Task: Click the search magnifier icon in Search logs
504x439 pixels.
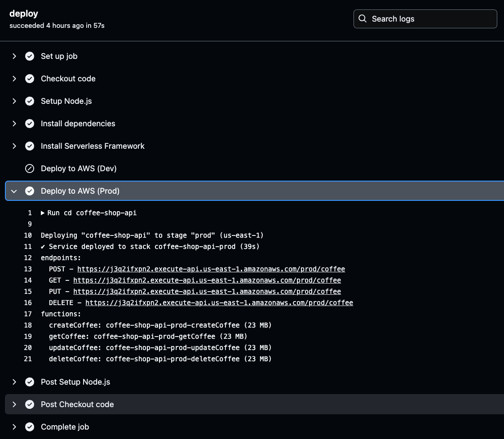Action: pyautogui.click(x=362, y=19)
